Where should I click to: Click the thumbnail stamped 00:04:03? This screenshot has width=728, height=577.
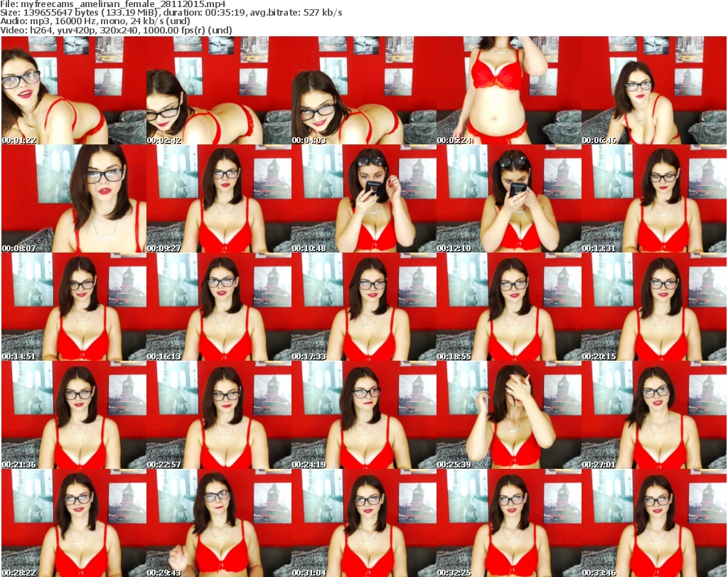click(x=363, y=90)
